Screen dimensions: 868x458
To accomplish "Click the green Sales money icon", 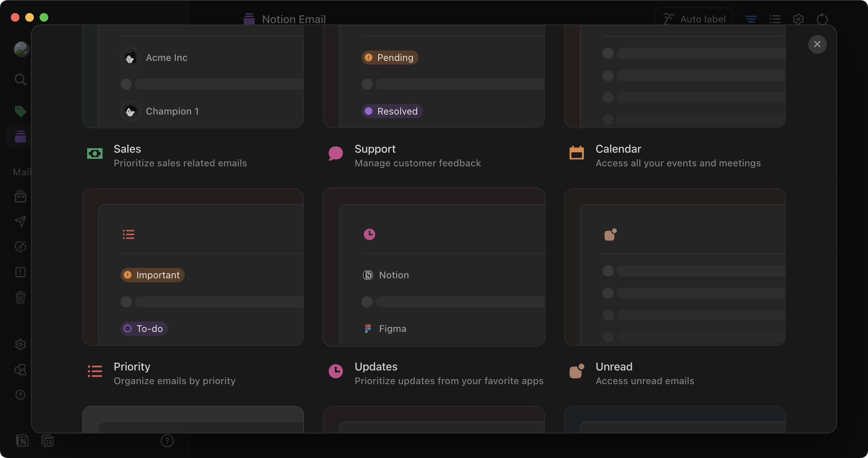I will click(x=95, y=154).
